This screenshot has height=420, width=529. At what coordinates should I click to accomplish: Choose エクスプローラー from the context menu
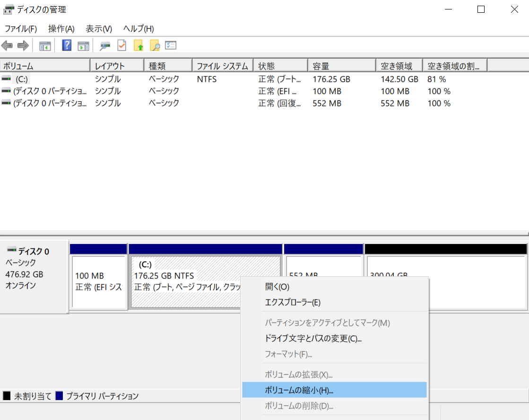tap(292, 303)
